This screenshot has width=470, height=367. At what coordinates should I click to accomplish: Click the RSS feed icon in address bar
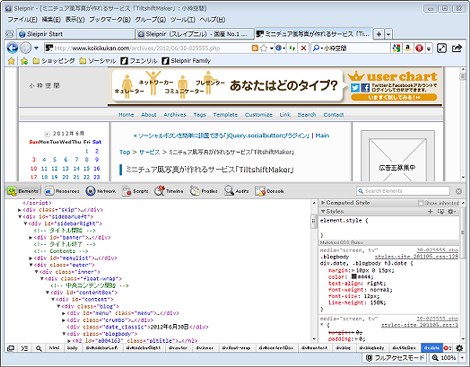click(x=255, y=48)
